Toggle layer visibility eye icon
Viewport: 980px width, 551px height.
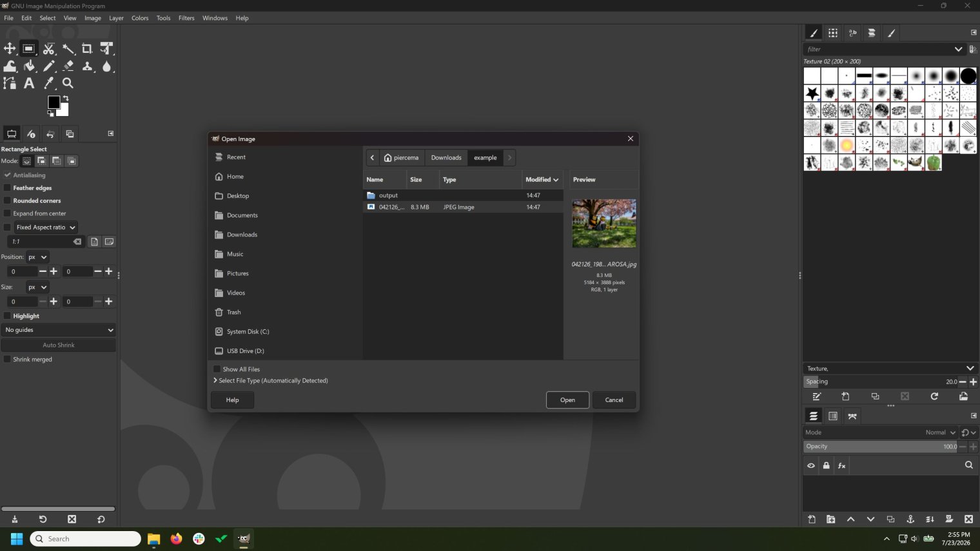[811, 465]
